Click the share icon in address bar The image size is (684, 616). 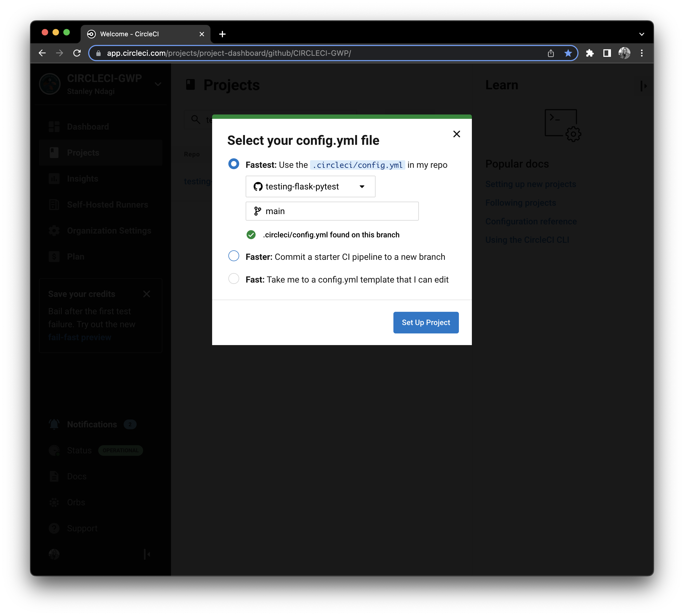[551, 53]
